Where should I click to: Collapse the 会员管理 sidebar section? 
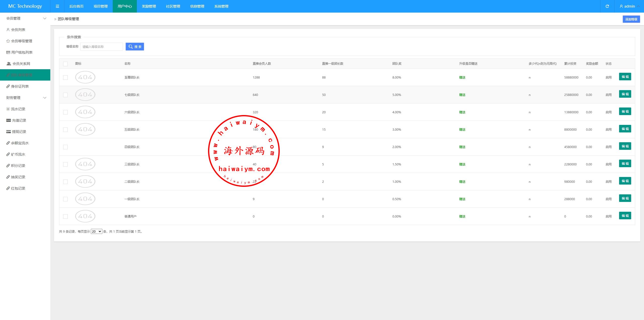pos(45,18)
